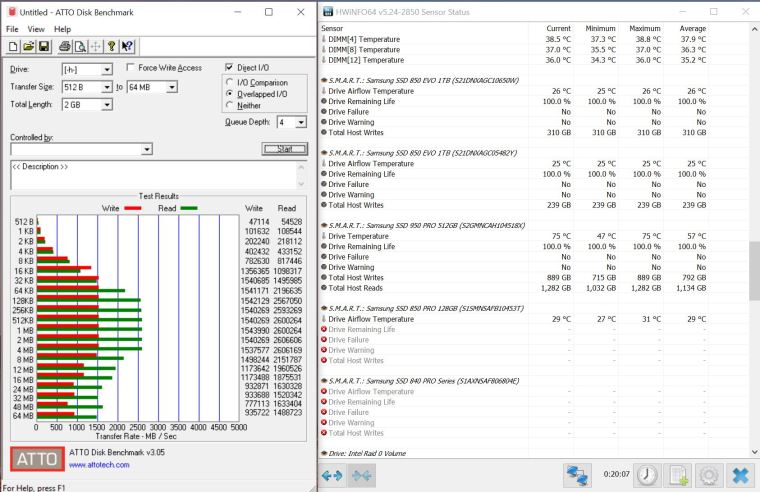Click the scroll down arrow in HWiNFO

pos(754,452)
